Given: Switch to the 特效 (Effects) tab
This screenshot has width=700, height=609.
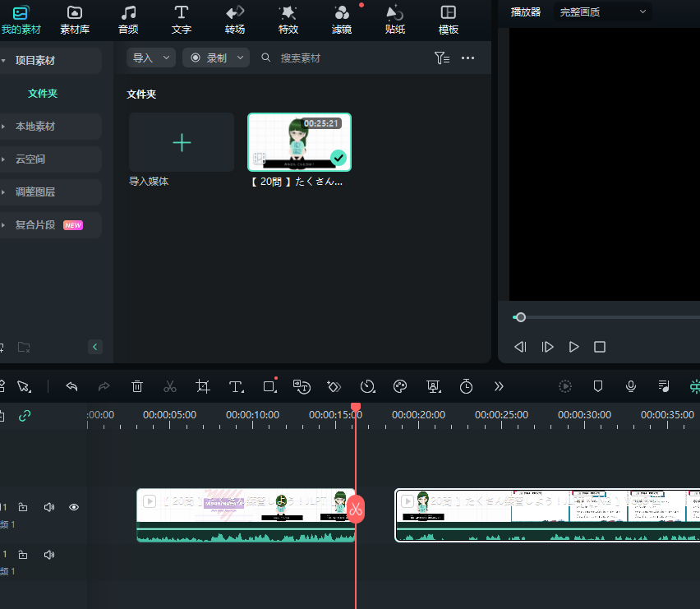Looking at the screenshot, I should [288, 20].
